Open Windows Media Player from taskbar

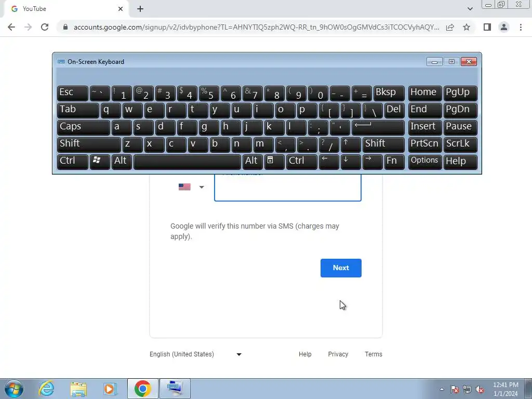tap(110, 389)
